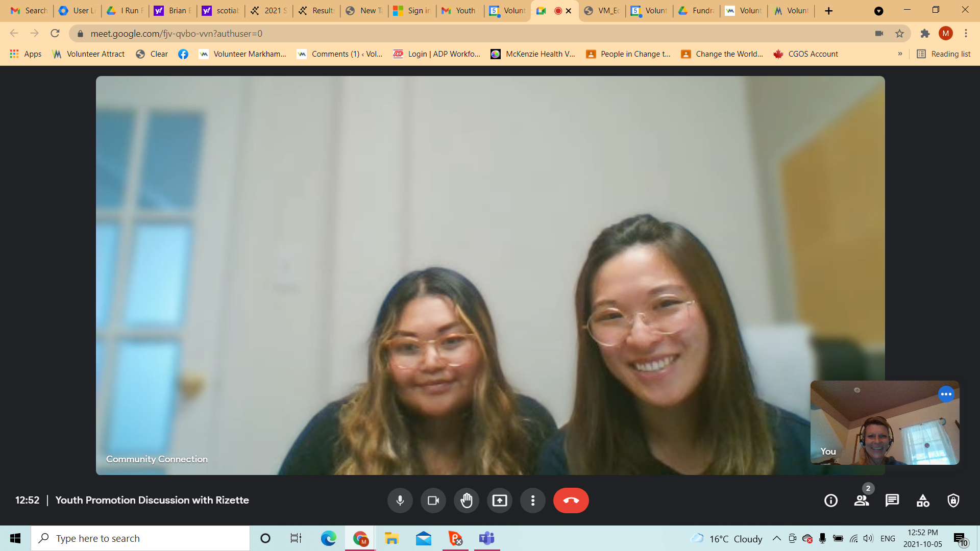The height and width of the screenshot is (551, 980).
Task: Mute the microphone in Meet
Action: point(400,500)
